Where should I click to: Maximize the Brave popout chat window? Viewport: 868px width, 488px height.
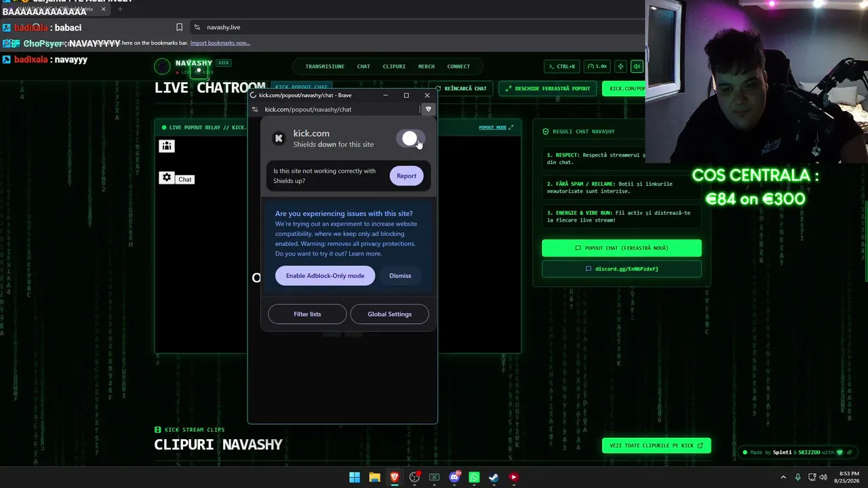[406, 95]
